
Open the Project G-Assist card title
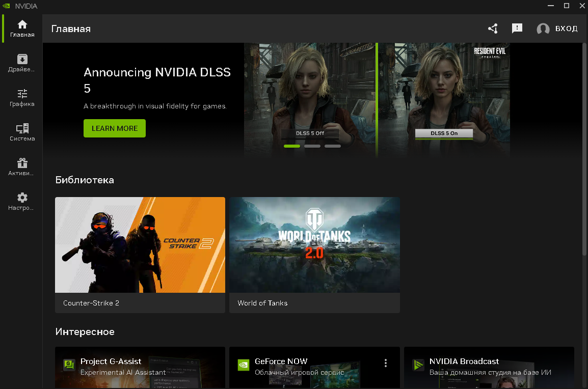tap(111, 362)
